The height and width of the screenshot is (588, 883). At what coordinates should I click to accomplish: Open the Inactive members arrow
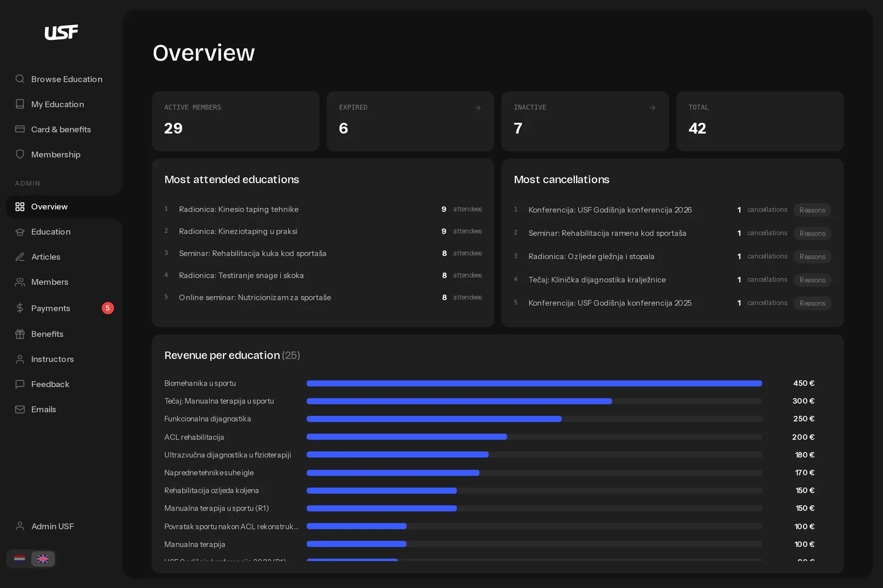[652, 108]
